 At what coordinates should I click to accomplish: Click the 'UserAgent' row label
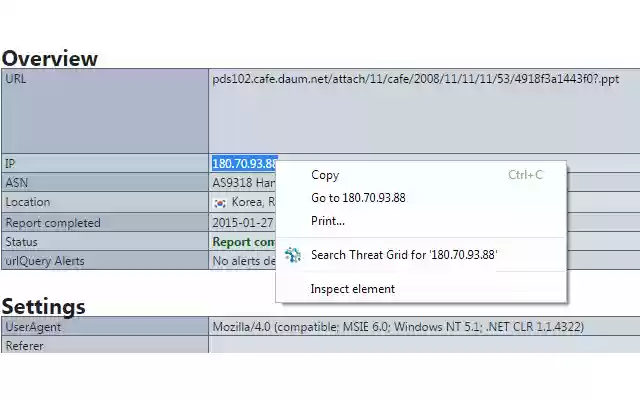33,327
